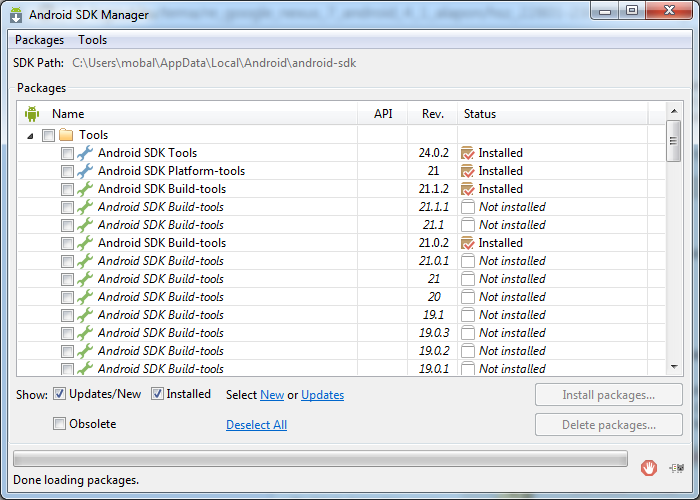Click not installed icon for Build-tools 19.1
This screenshot has width=700, height=500.
[467, 315]
